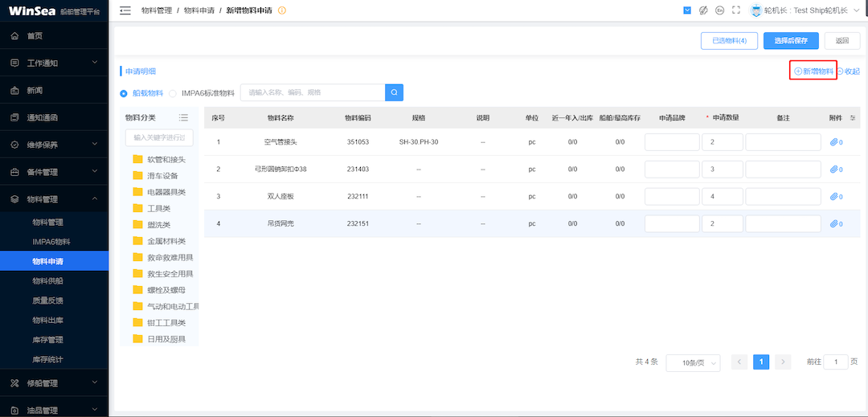Toggle fullscreen mode icon

[x=735, y=10]
